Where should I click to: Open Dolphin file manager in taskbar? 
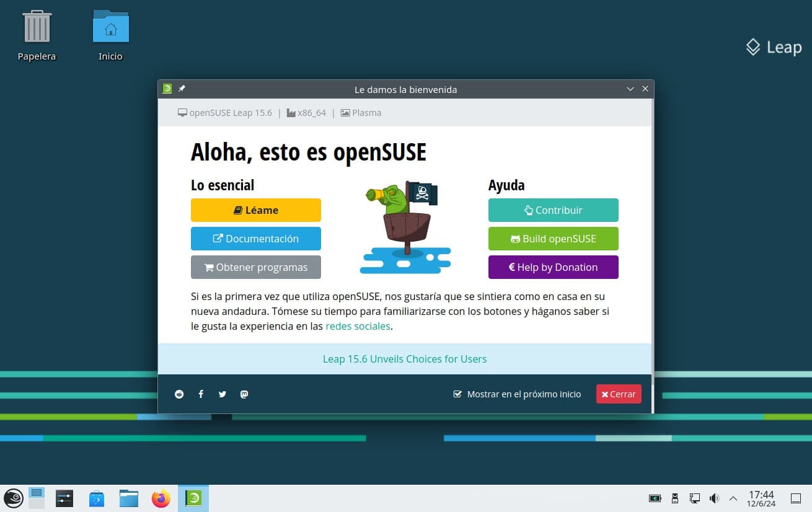tap(129, 498)
